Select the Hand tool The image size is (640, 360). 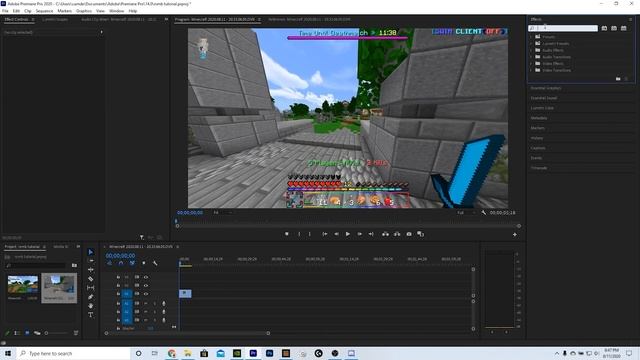[x=91, y=306]
